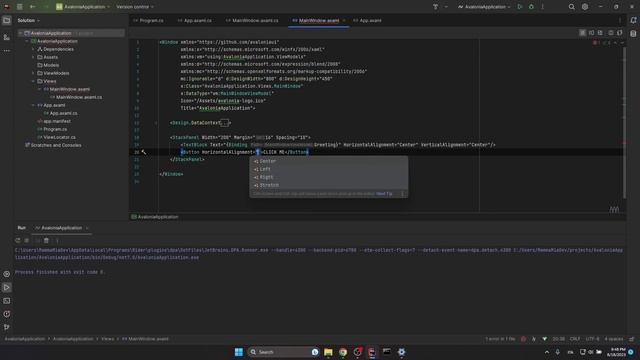Rerun the application in Run panel
The height and width of the screenshot is (360, 640).
[x=18, y=240]
